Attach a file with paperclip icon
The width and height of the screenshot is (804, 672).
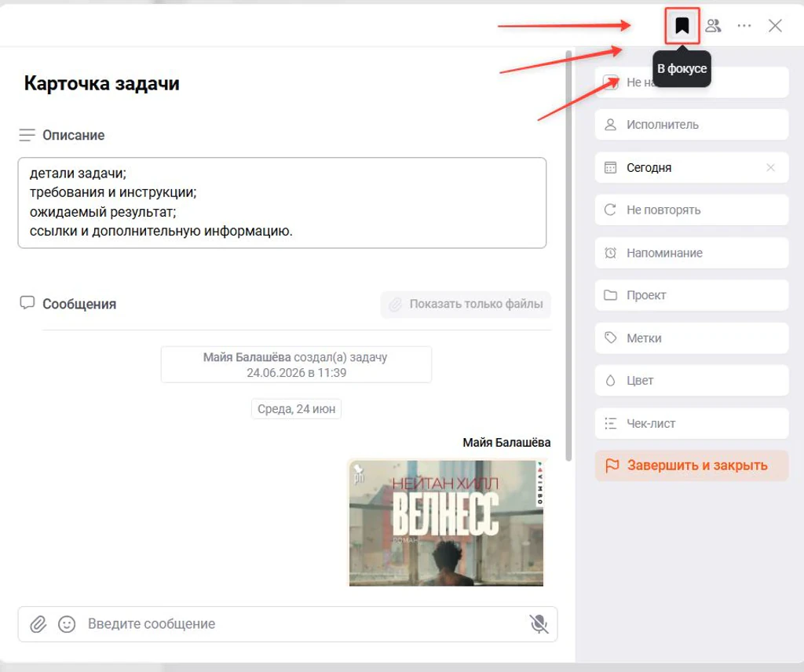(38, 624)
